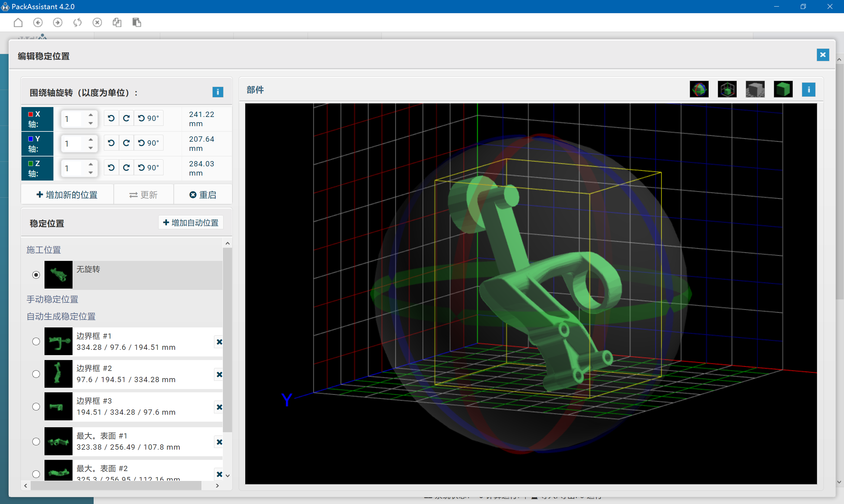The height and width of the screenshot is (504, 844).
Task: Reload with the refresh toolbar icon
Action: [x=77, y=22]
